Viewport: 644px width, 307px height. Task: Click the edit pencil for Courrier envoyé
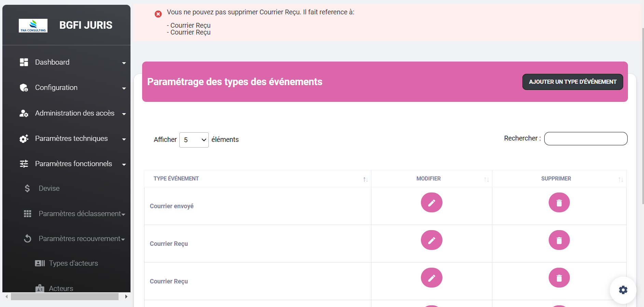point(431,202)
